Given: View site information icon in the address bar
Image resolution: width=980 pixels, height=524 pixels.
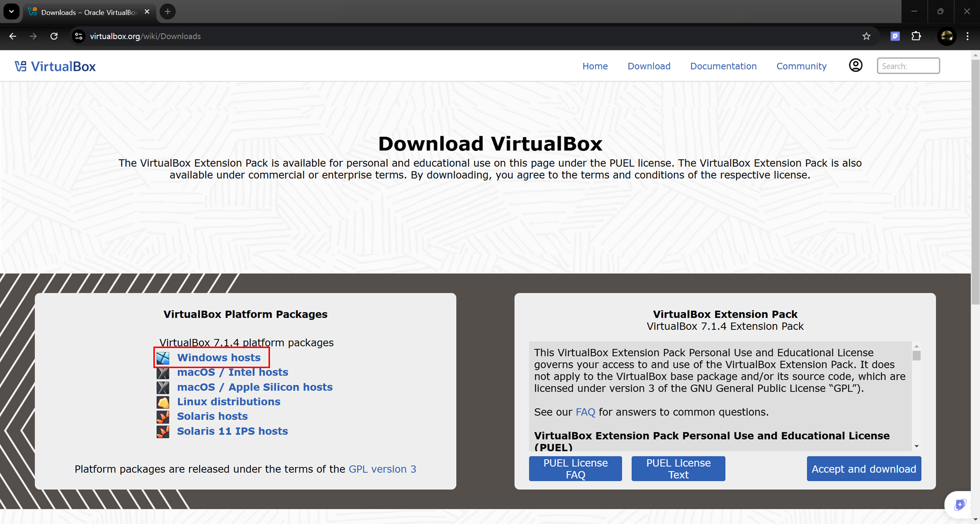Looking at the screenshot, I should 78,36.
